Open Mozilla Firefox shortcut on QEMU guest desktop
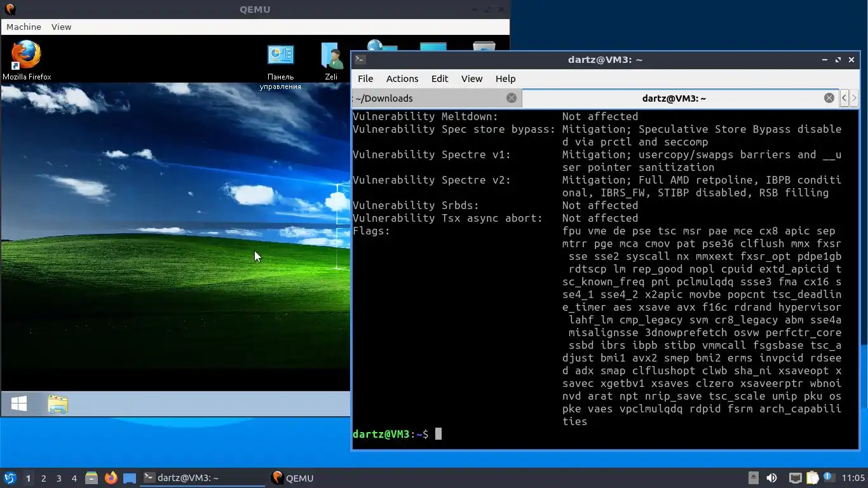The width and height of the screenshot is (868, 488). 26,60
